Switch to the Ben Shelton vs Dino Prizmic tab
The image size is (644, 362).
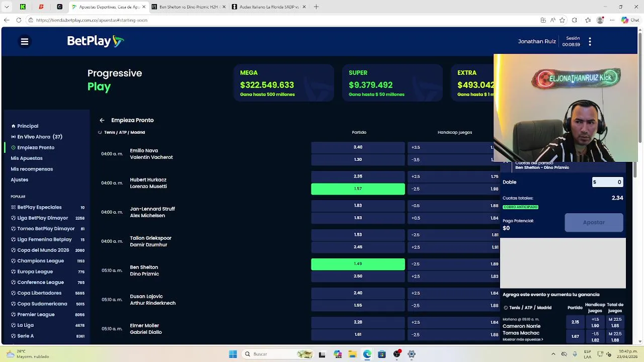coord(189,7)
